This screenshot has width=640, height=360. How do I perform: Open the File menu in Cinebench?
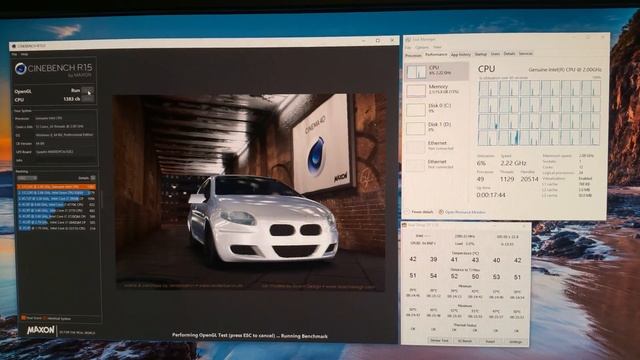click(14, 54)
